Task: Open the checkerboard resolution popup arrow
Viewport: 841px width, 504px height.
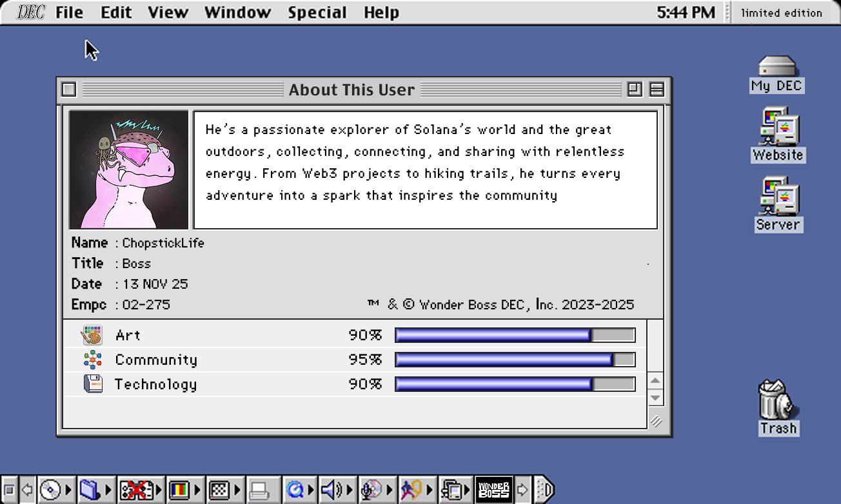Action: pyautogui.click(x=237, y=490)
